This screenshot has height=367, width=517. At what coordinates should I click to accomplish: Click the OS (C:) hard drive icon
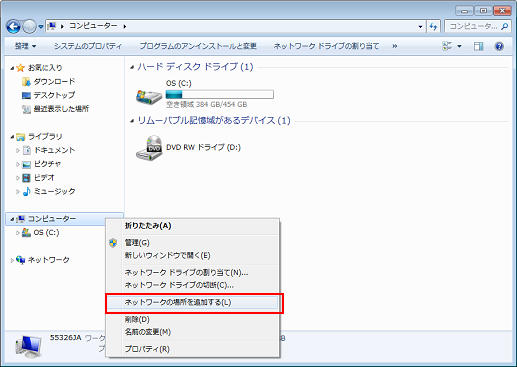pos(149,97)
